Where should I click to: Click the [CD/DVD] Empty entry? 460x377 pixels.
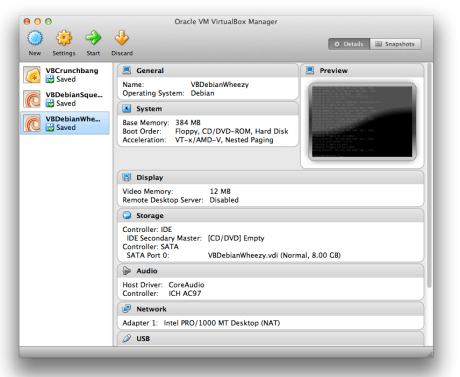click(236, 238)
